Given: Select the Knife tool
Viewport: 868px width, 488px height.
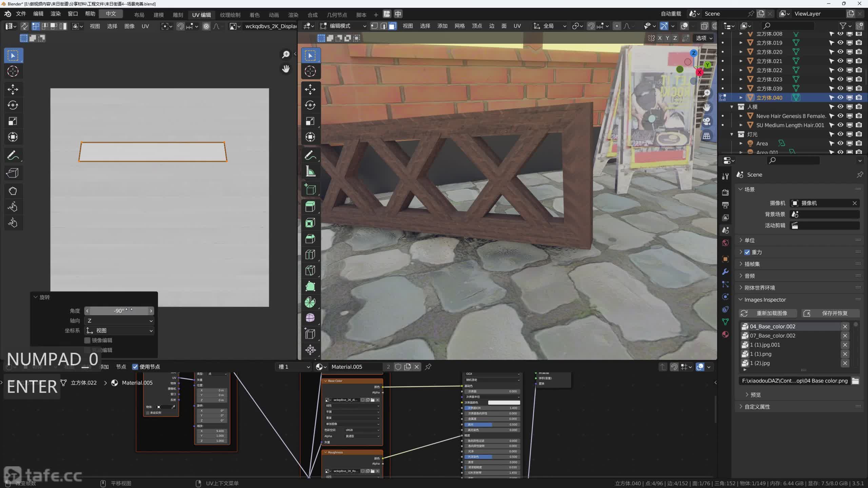Looking at the screenshot, I should point(310,270).
